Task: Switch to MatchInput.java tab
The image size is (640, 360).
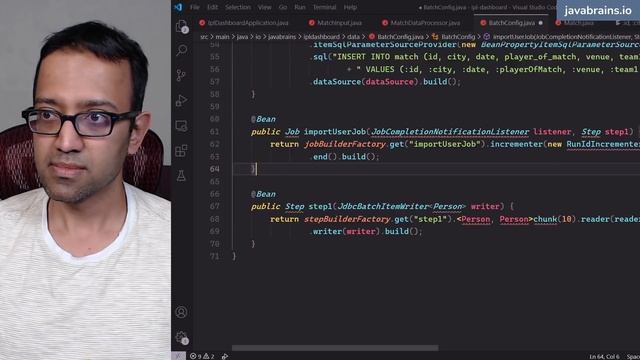Action: (336, 23)
